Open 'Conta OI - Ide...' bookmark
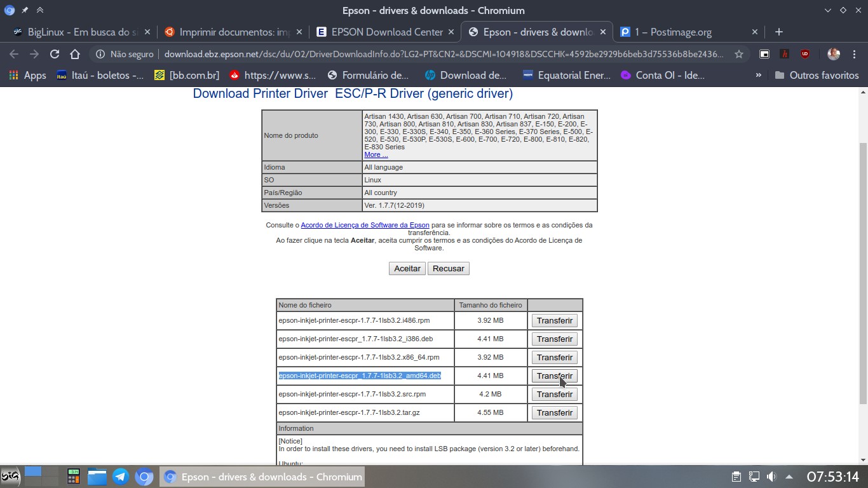Screen dimensions: 868x488 663,75
